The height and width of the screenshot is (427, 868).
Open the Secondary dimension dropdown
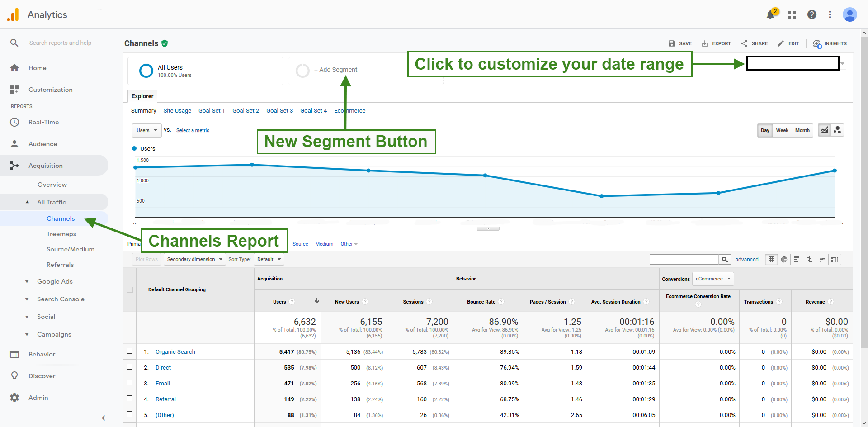click(194, 259)
